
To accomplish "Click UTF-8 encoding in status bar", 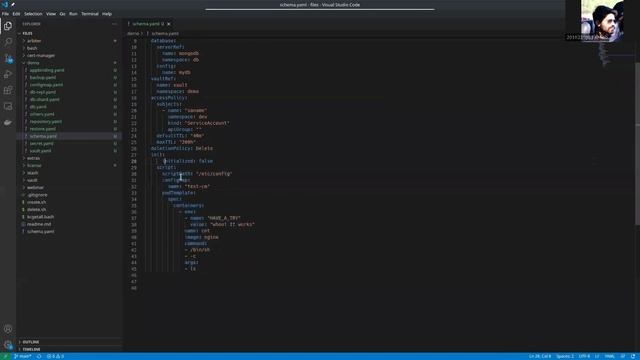I will [x=584, y=356].
